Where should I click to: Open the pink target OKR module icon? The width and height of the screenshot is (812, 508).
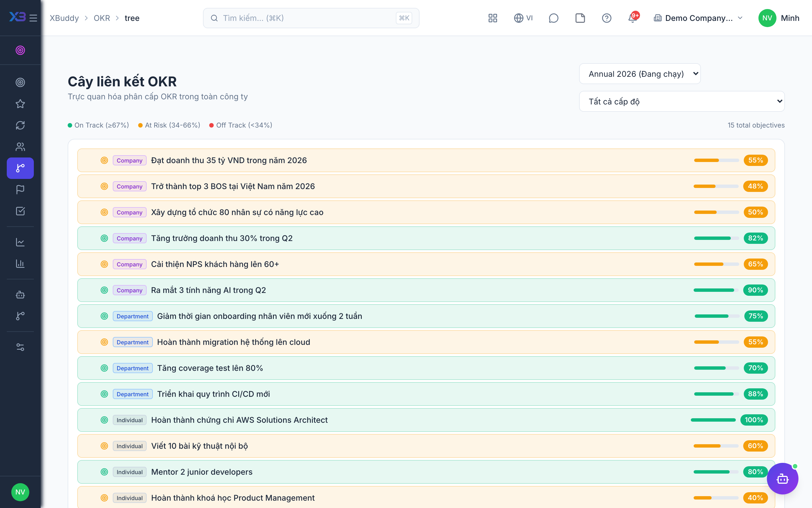click(x=20, y=51)
